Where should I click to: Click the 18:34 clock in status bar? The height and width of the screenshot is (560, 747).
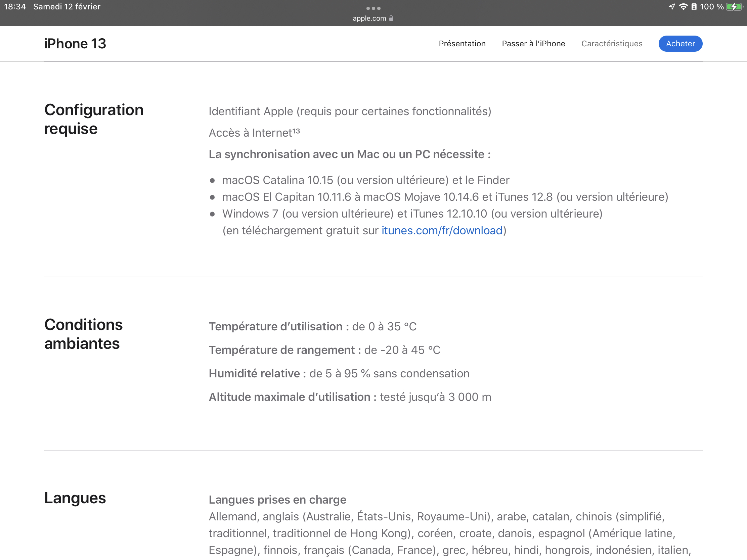click(x=15, y=7)
